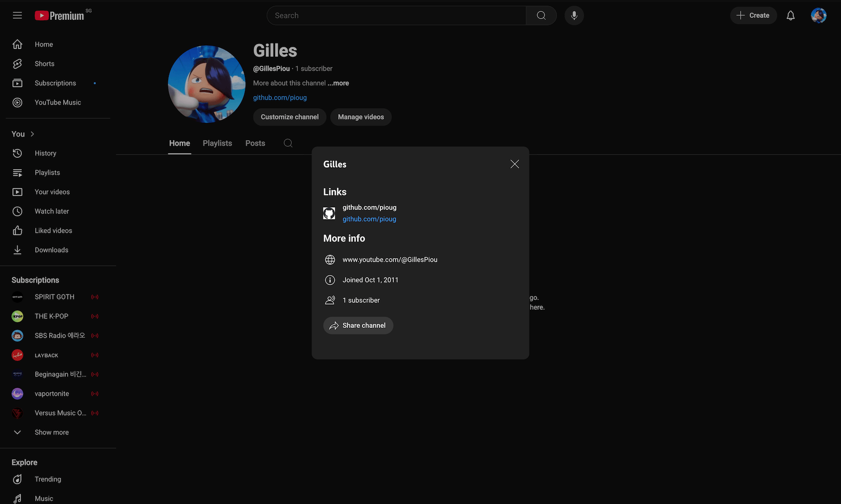Click the GitHub logo icon in Links

tap(329, 213)
